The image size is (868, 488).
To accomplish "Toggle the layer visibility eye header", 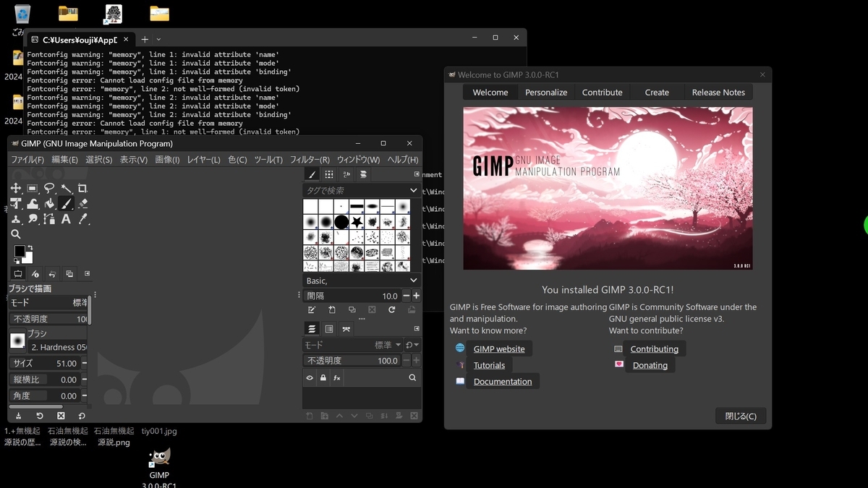I will coord(310,377).
